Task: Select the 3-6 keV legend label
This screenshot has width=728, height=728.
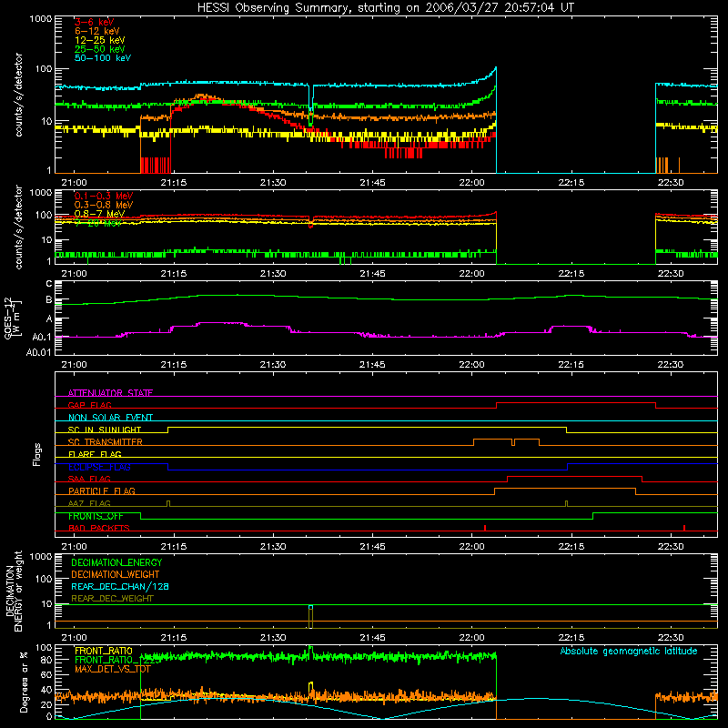Action: click(95, 22)
